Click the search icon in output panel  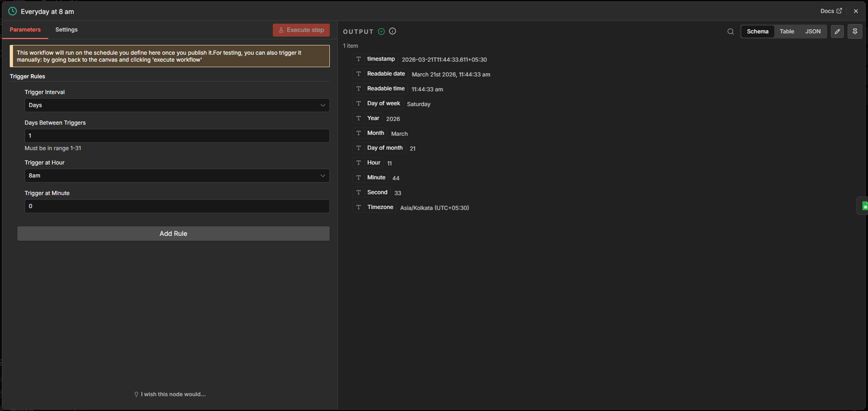(x=731, y=32)
